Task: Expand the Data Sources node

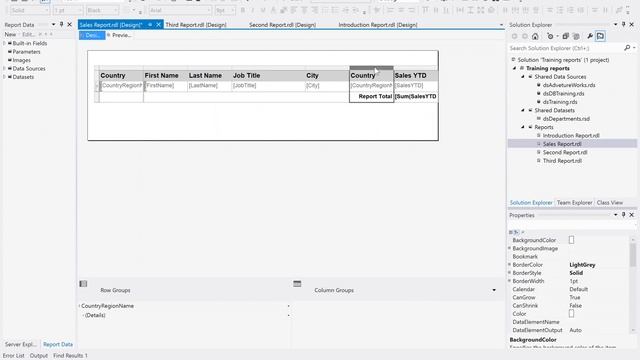Action: tap(4, 69)
